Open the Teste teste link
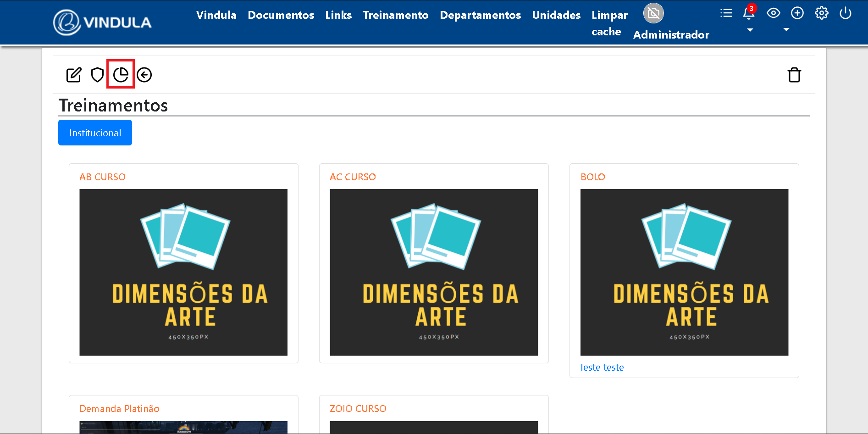Viewport: 868px width, 434px height. [x=601, y=367]
